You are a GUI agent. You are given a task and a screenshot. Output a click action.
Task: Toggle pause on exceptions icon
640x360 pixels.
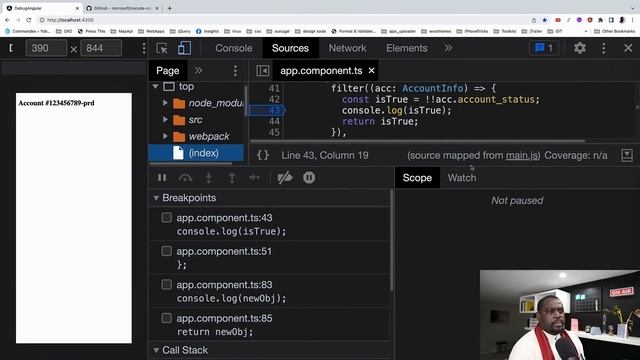coord(309,178)
